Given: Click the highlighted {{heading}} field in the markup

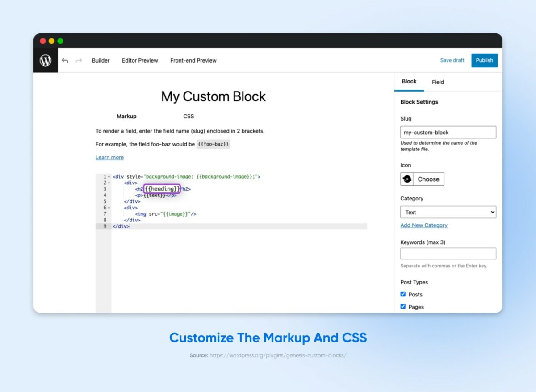Looking at the screenshot, I should tap(162, 188).
